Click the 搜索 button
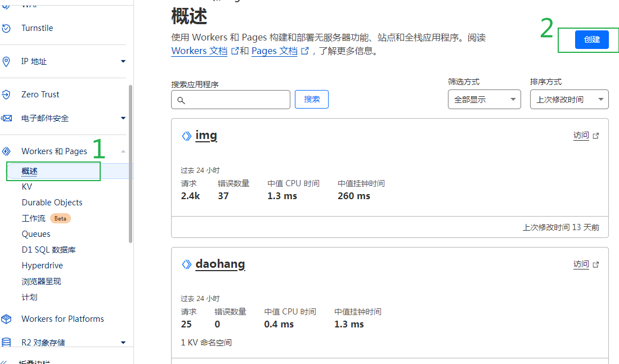This screenshot has width=619, height=364. tap(312, 99)
